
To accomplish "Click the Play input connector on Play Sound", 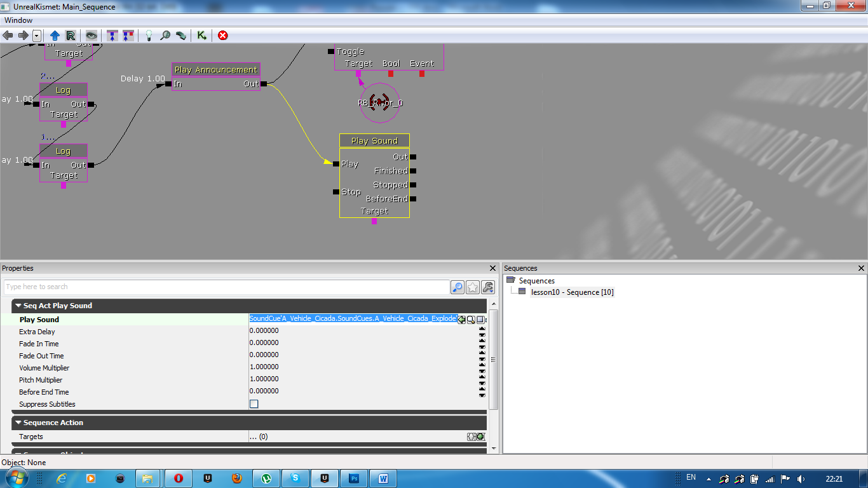I will [x=336, y=164].
